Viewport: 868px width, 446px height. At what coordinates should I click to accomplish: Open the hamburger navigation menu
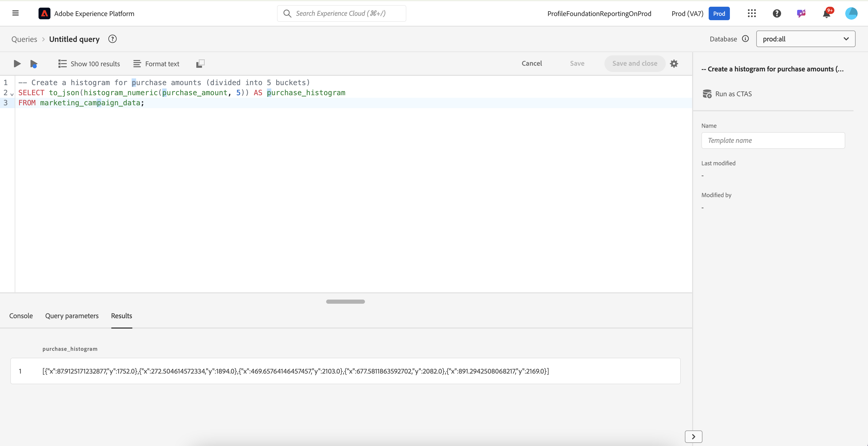pyautogui.click(x=16, y=13)
